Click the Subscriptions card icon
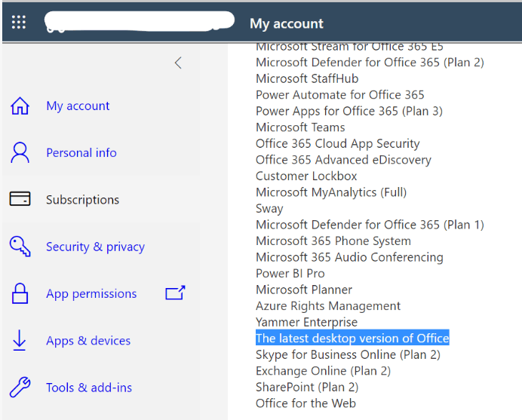The height and width of the screenshot is (420, 522). tap(20, 200)
